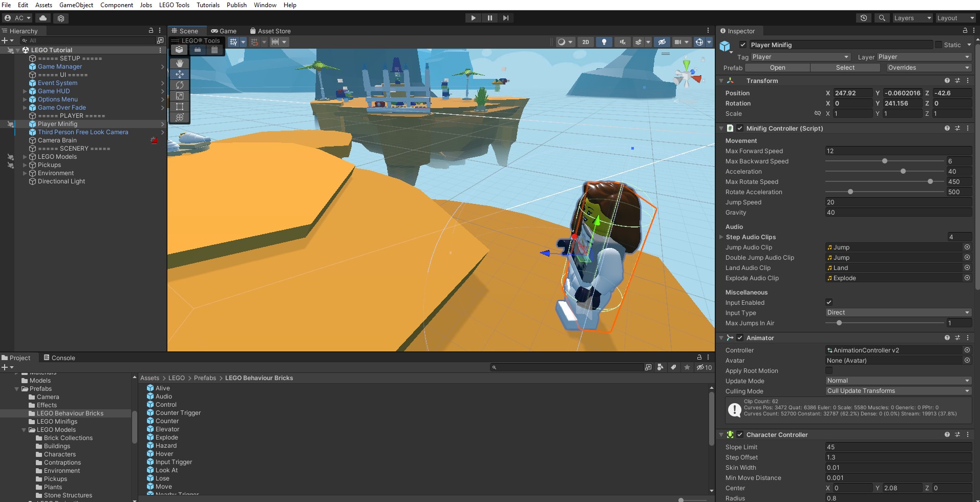Expand Step Audio Clips array

tap(721, 237)
